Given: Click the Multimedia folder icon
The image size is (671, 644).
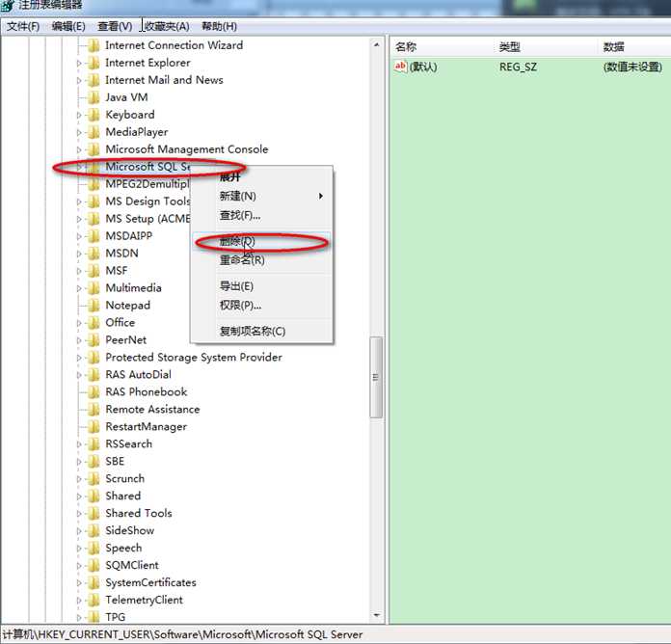Looking at the screenshot, I should pyautogui.click(x=94, y=288).
